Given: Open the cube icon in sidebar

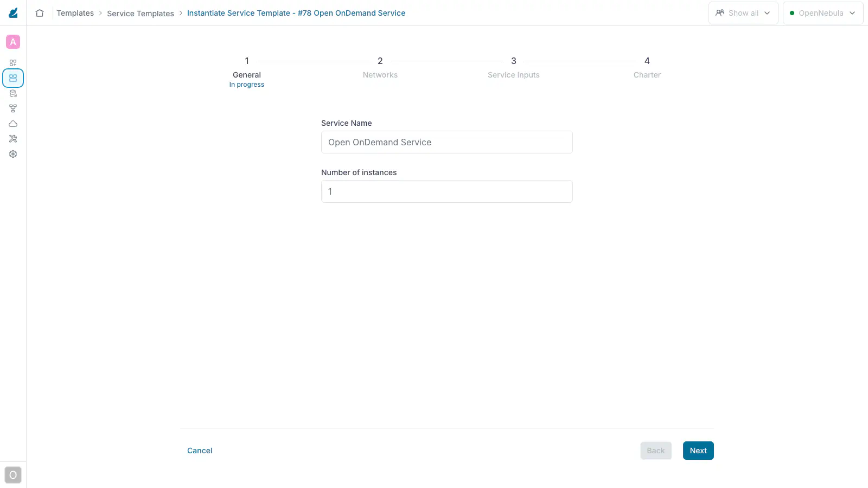Looking at the screenshot, I should point(13,154).
